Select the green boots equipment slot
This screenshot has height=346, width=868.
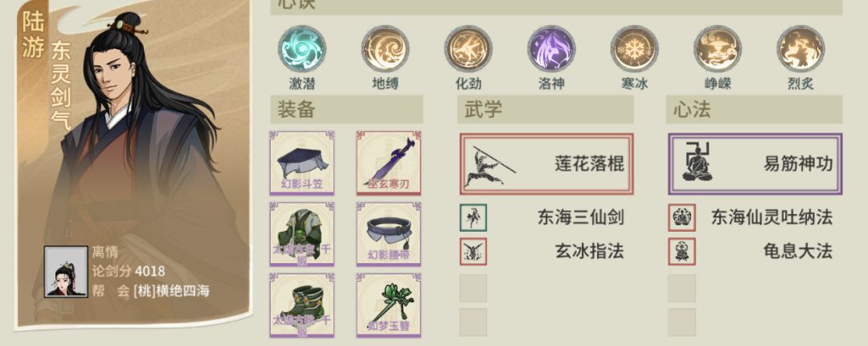tap(301, 305)
